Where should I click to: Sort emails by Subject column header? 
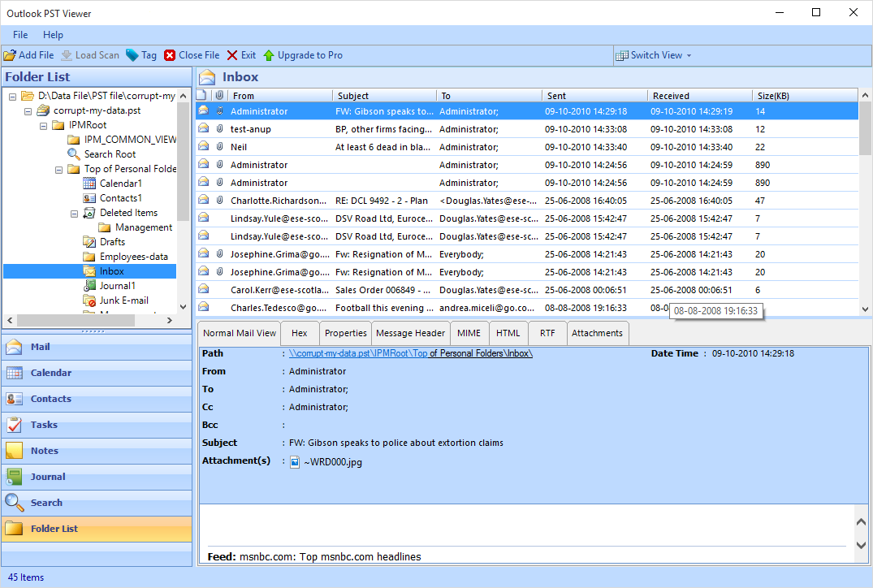click(385, 96)
